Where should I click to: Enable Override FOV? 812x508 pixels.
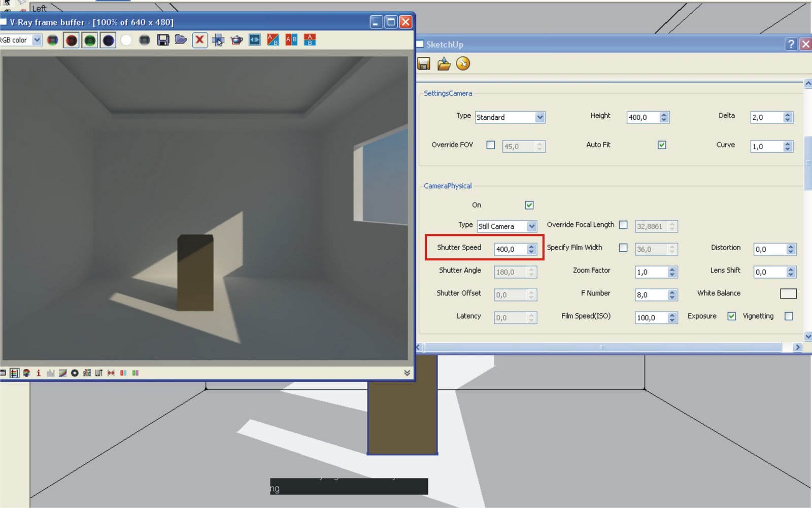coord(490,145)
